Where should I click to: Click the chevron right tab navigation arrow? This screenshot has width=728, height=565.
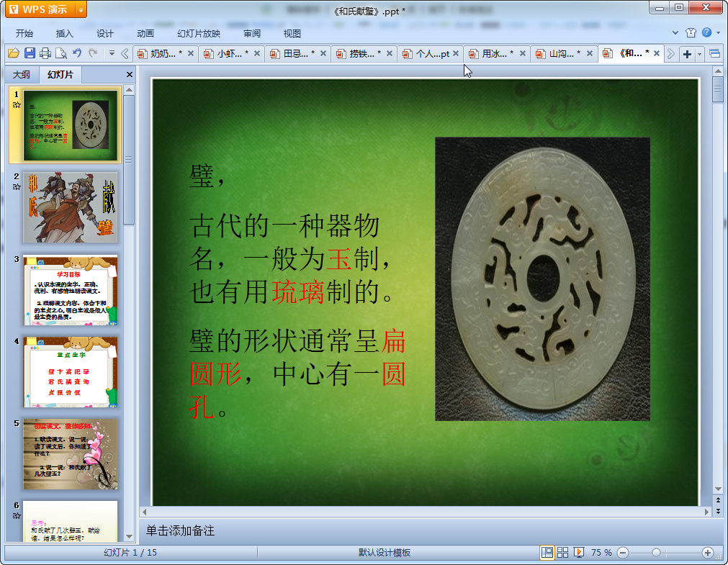pos(671,54)
